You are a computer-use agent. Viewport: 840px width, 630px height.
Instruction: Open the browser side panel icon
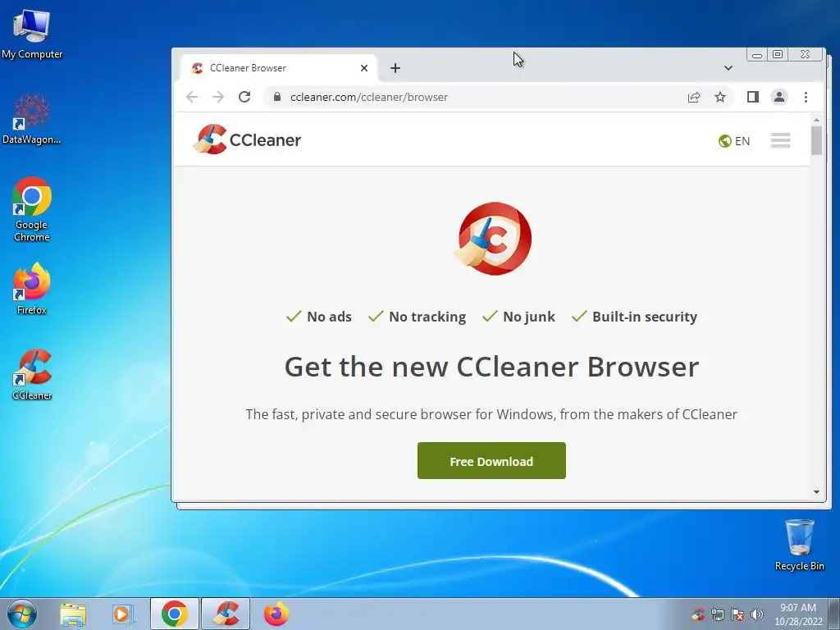point(753,97)
